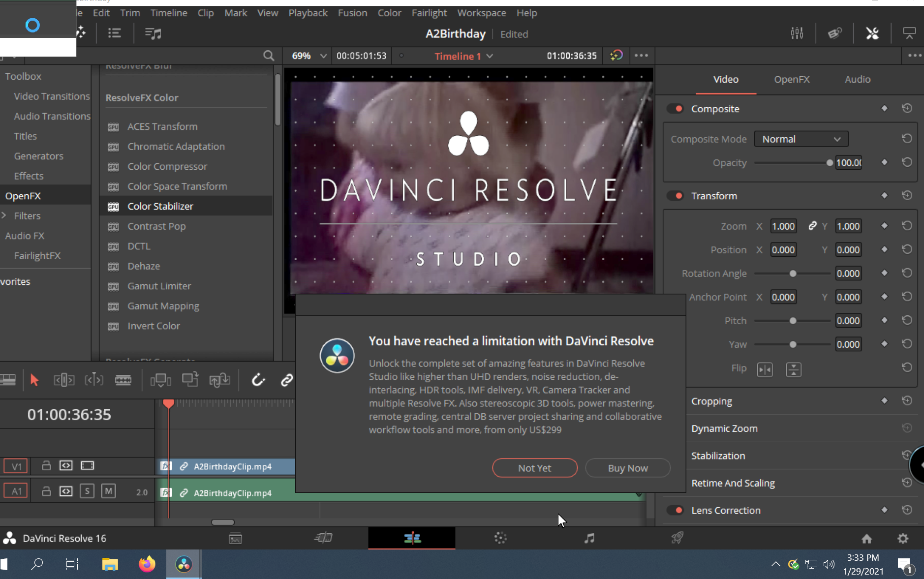Viewport: 924px width, 579px height.
Task: Open the viewer zoom 69% dropdown
Action: [309, 56]
